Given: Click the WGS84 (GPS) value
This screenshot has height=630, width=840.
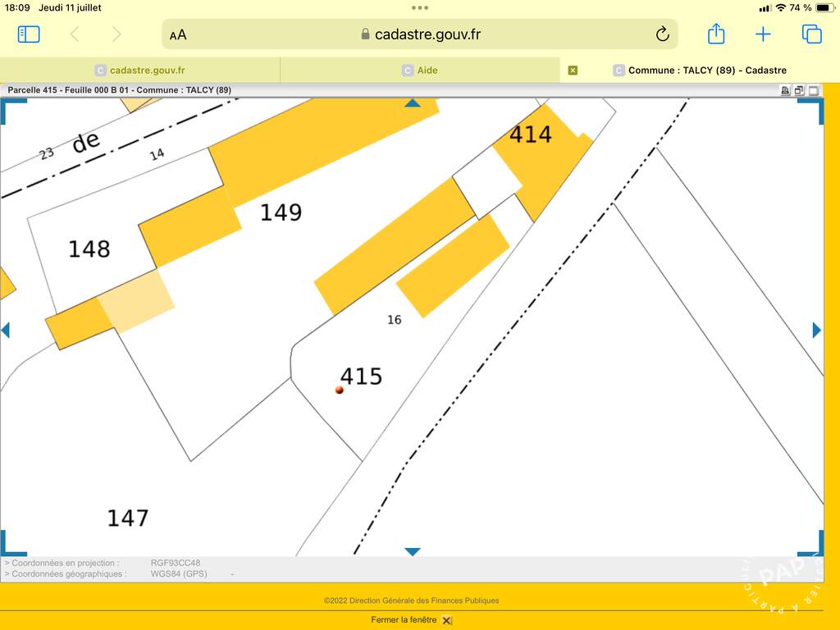Looking at the screenshot, I should tap(179, 574).
